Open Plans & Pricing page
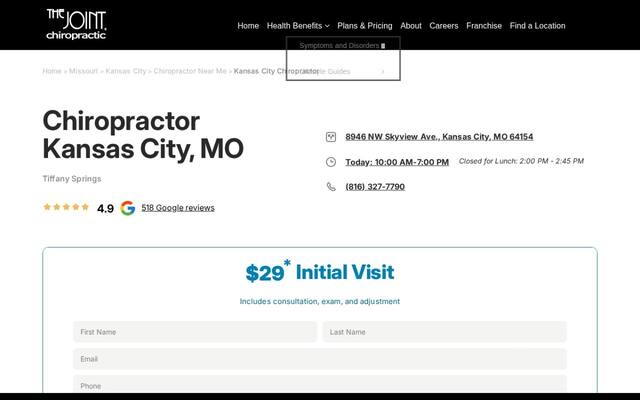The image size is (640, 400). point(364,26)
